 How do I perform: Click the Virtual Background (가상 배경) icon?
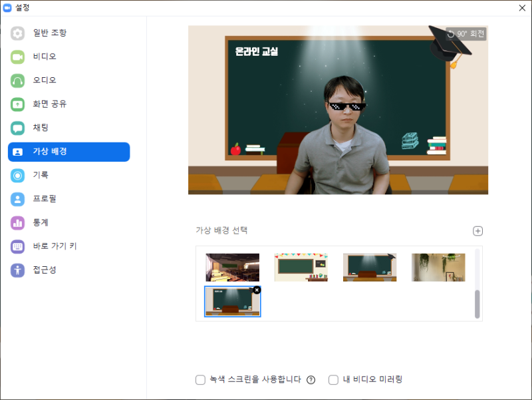(x=17, y=152)
